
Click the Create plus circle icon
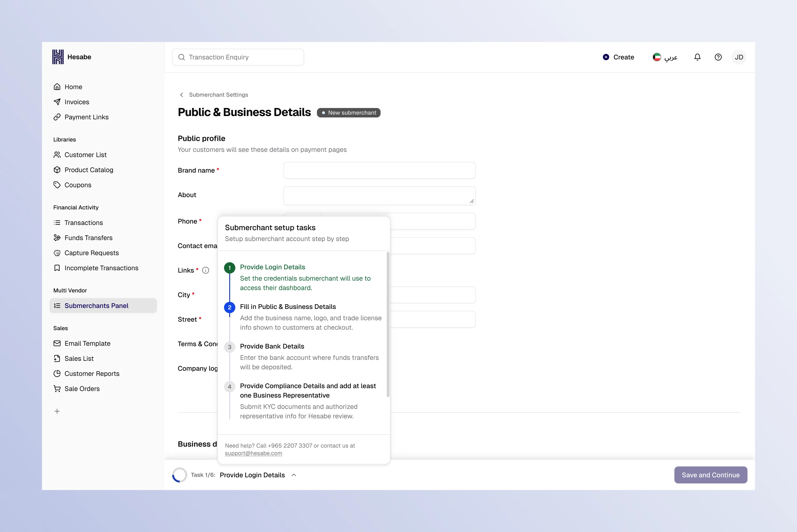(x=606, y=57)
